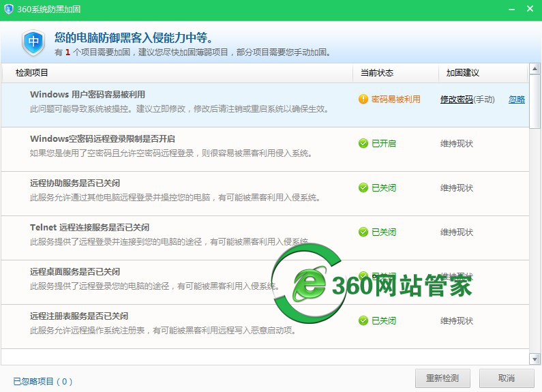This screenshot has width=542, height=392.
Task: Click the 重新检测 button
Action: pyautogui.click(x=442, y=378)
